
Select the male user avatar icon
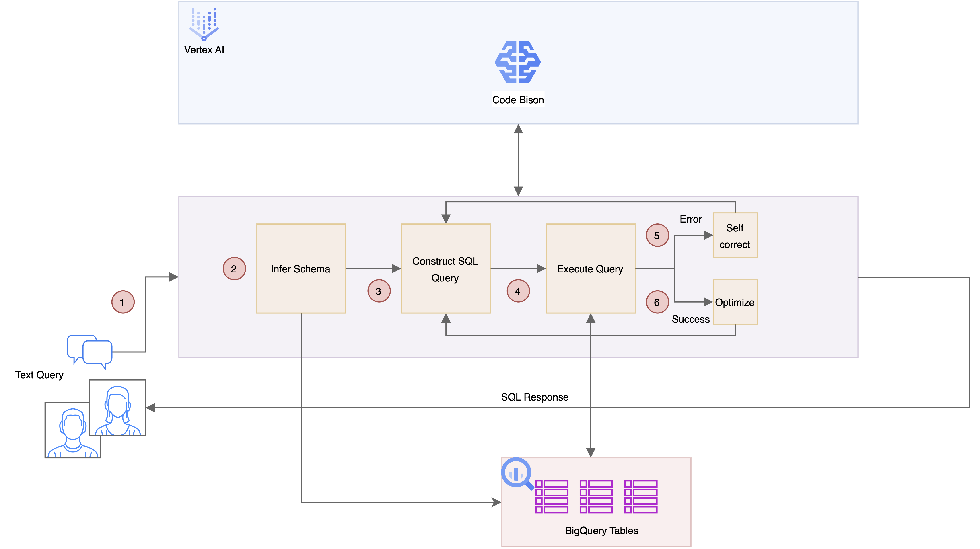(x=73, y=432)
